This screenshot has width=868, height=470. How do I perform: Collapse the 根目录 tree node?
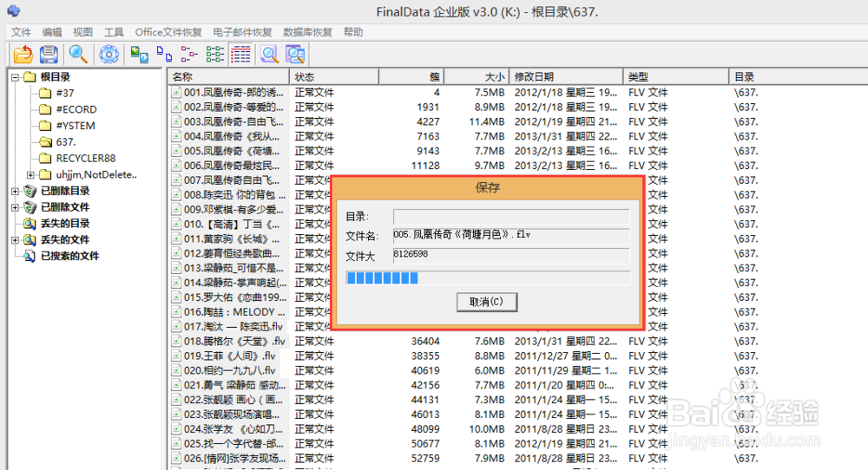pyautogui.click(x=16, y=77)
